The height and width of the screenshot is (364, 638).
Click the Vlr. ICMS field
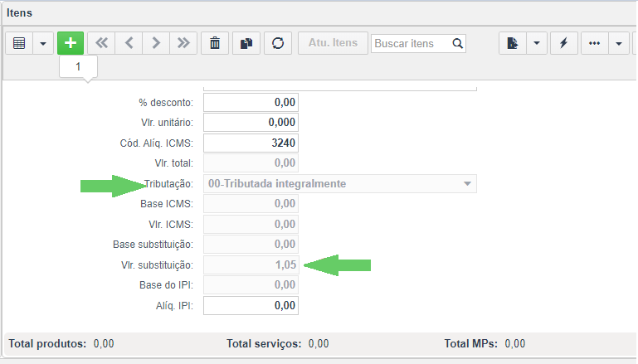(x=251, y=224)
